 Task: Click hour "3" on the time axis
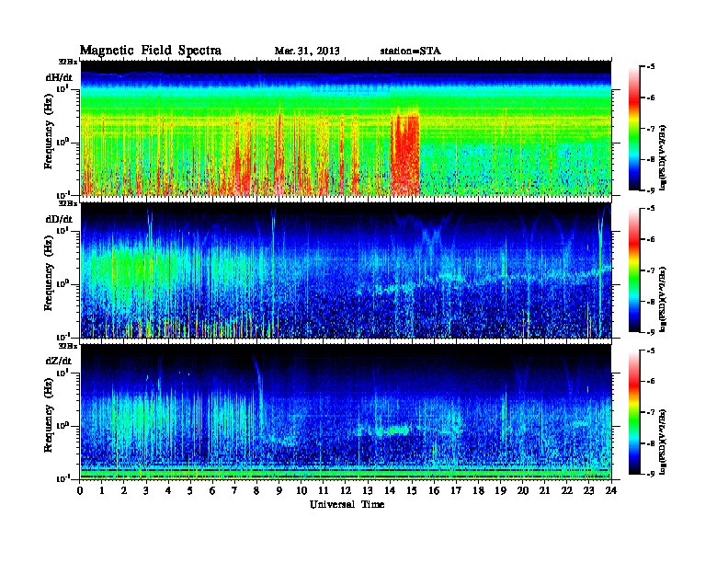146,490
